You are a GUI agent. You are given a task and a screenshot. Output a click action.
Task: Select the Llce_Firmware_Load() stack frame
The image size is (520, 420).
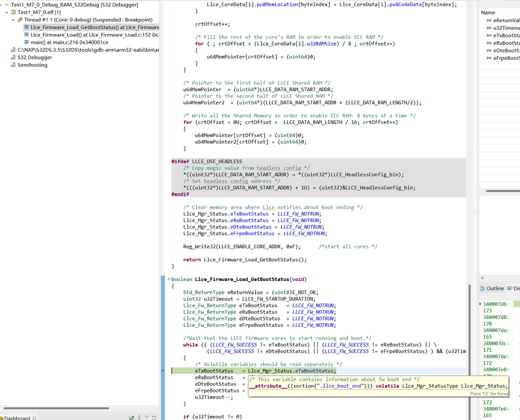coord(57,34)
